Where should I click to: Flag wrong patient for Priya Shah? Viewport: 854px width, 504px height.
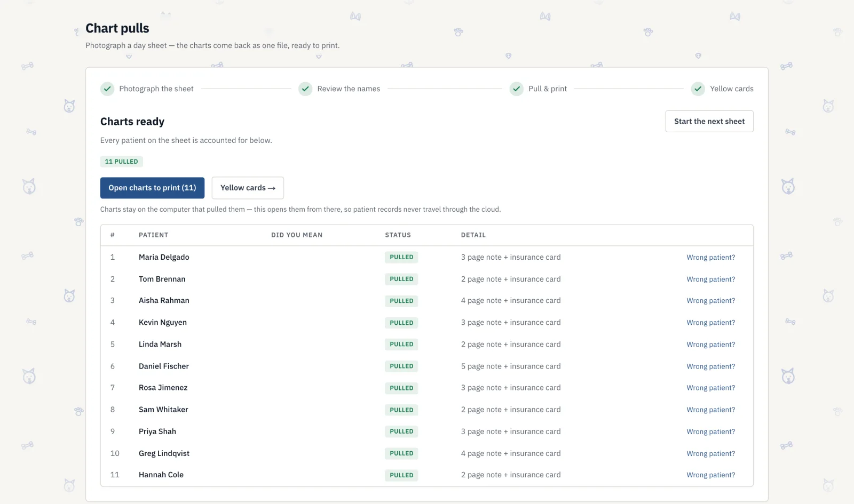(x=710, y=431)
